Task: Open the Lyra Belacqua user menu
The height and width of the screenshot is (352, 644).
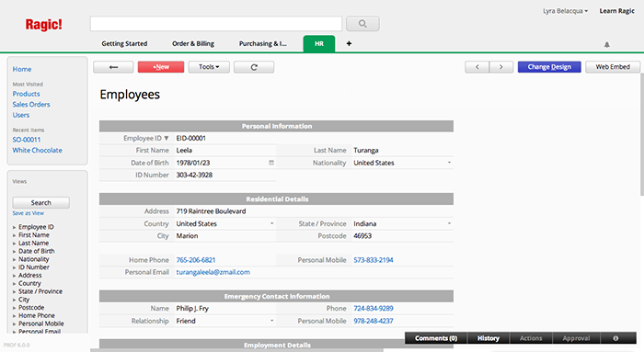Action: pos(565,11)
